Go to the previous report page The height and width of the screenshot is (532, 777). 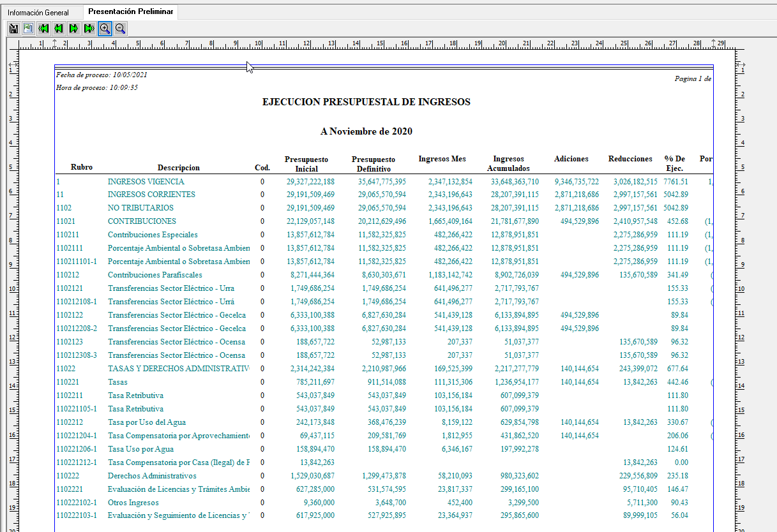click(x=59, y=28)
